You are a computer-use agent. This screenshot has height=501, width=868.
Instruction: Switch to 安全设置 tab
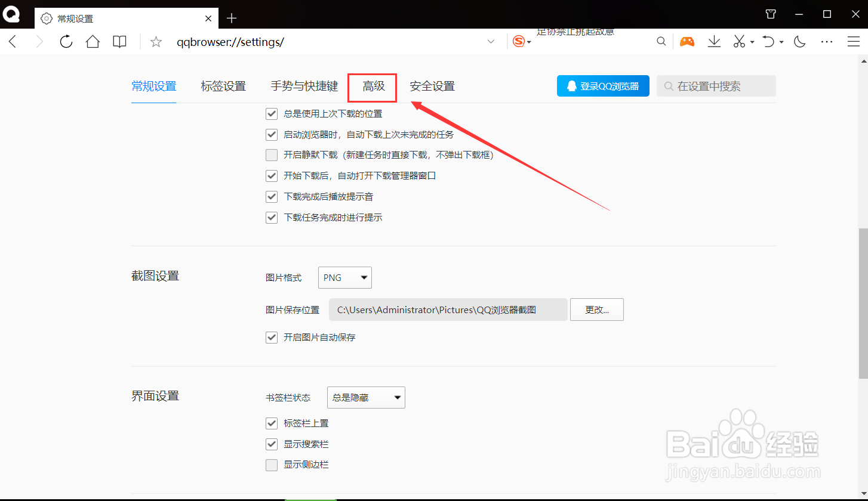[432, 86]
